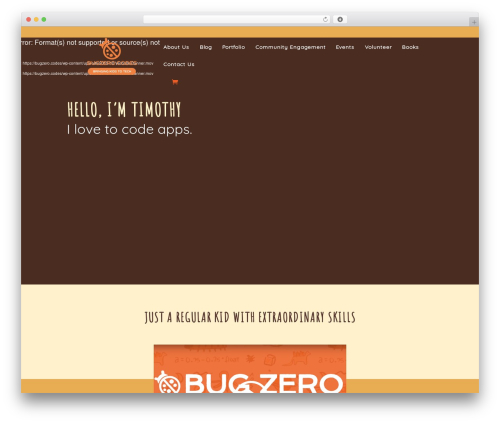Image resolution: width=500 pixels, height=423 pixels.
Task: Open the Contact Us page
Action: [179, 64]
